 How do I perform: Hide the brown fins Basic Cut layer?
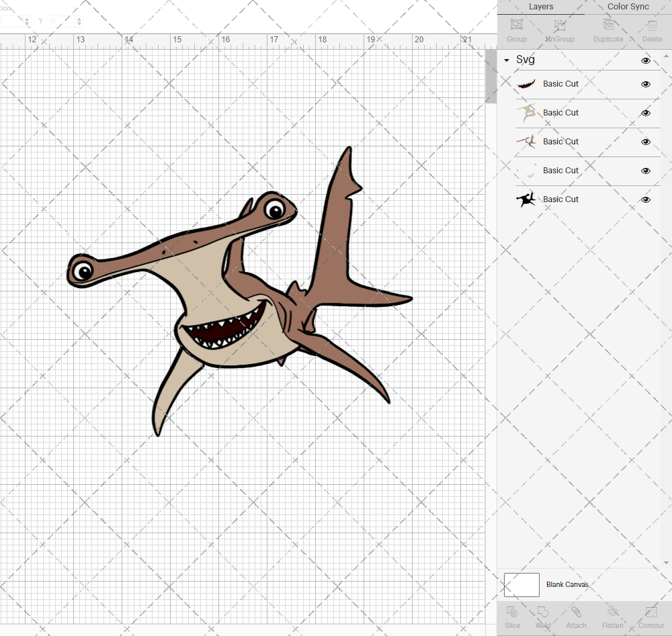[x=645, y=142]
